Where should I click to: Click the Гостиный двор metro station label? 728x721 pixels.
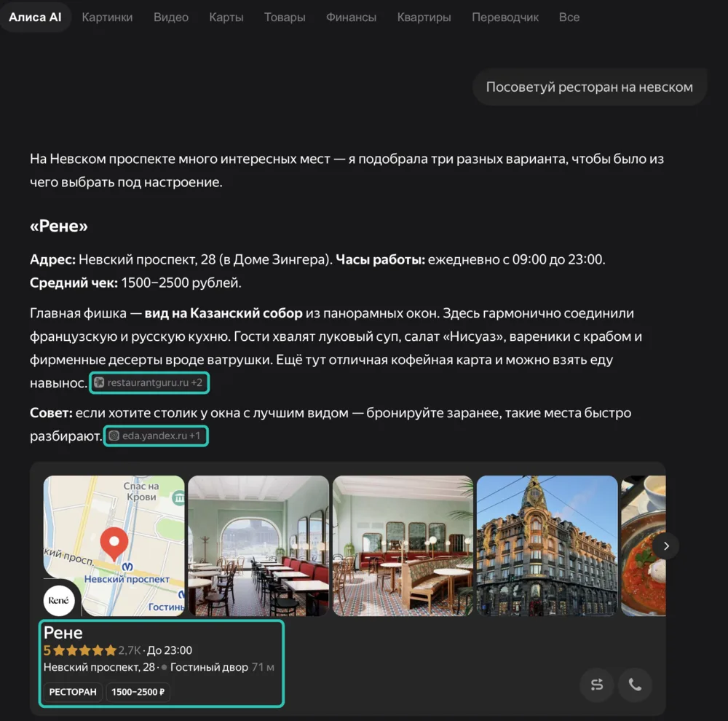[x=209, y=667]
